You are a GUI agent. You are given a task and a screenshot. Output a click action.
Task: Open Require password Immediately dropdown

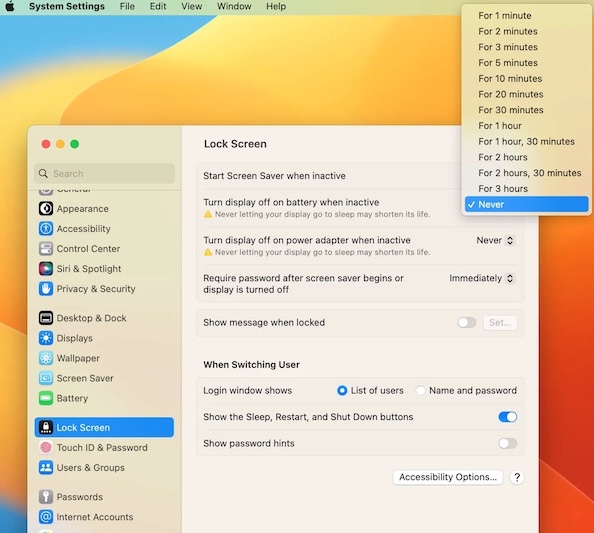pos(481,278)
